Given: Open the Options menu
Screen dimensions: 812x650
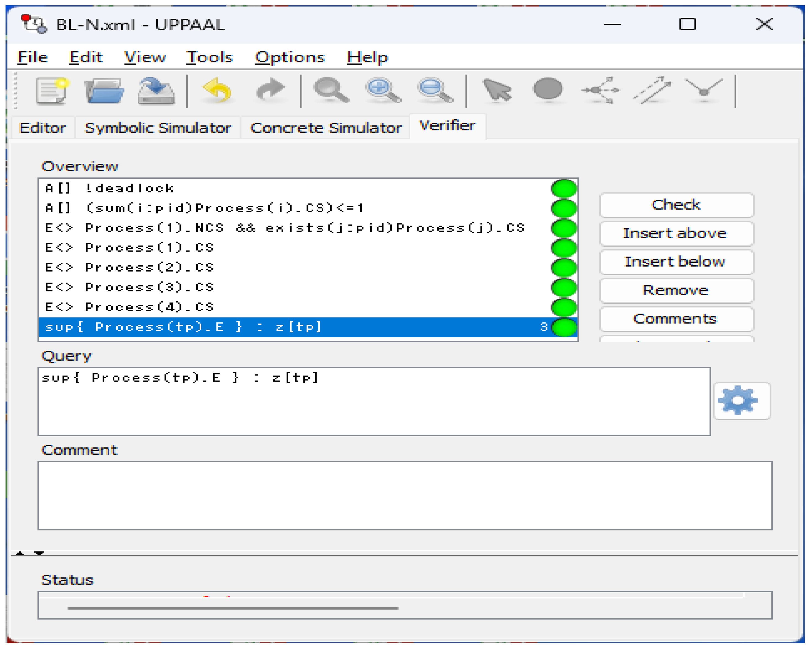Looking at the screenshot, I should pos(289,57).
